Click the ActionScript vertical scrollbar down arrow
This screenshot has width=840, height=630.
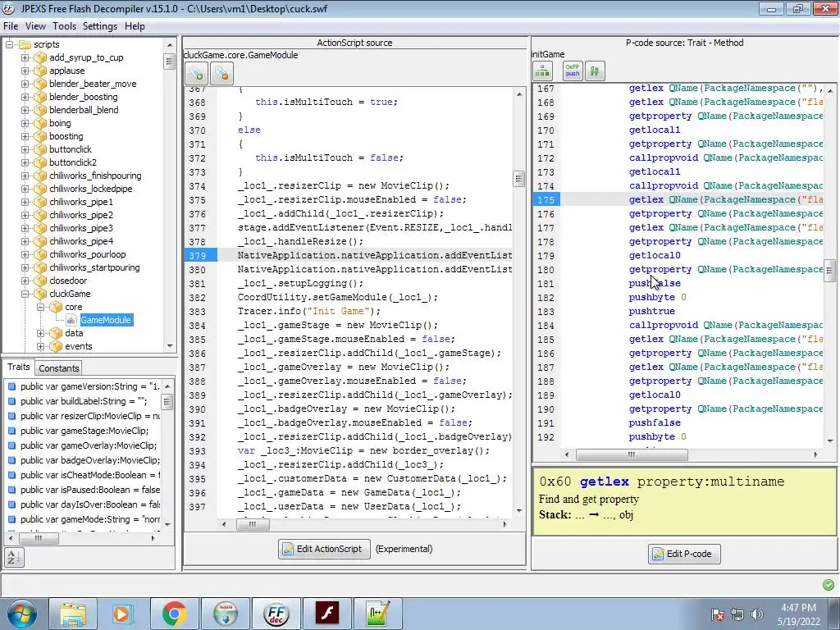(x=519, y=511)
